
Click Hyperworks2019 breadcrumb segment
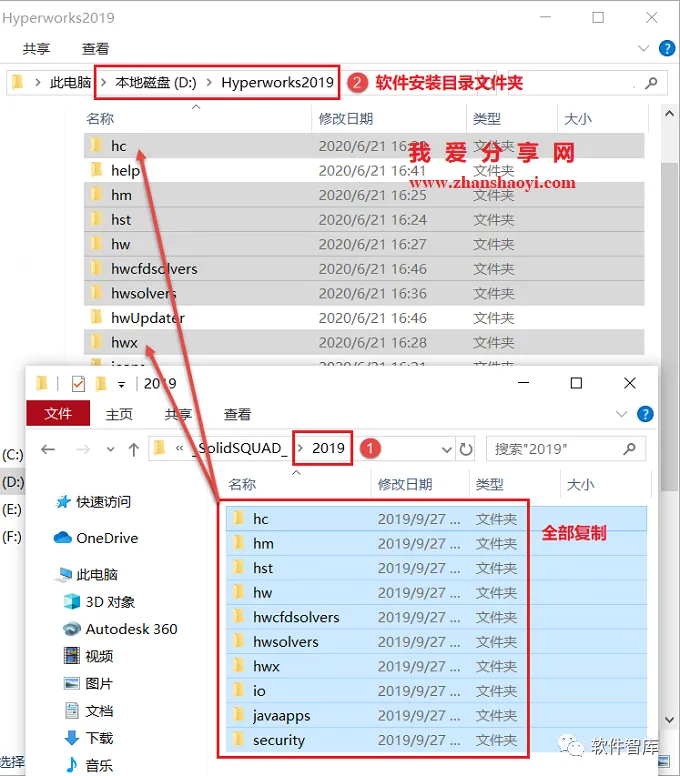point(278,82)
